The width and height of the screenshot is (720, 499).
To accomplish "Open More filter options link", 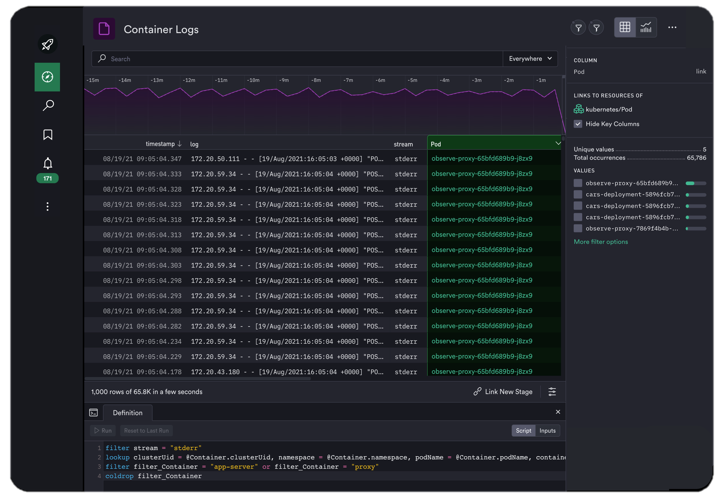I will pyautogui.click(x=601, y=241).
